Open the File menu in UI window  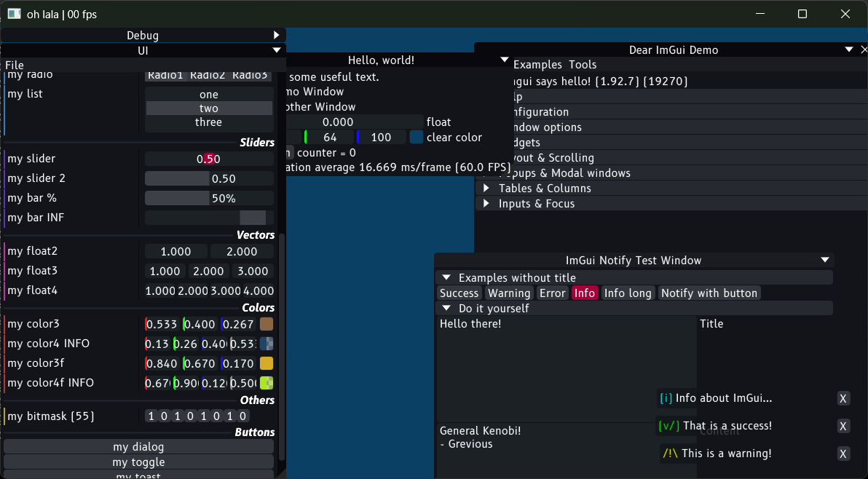click(x=15, y=66)
